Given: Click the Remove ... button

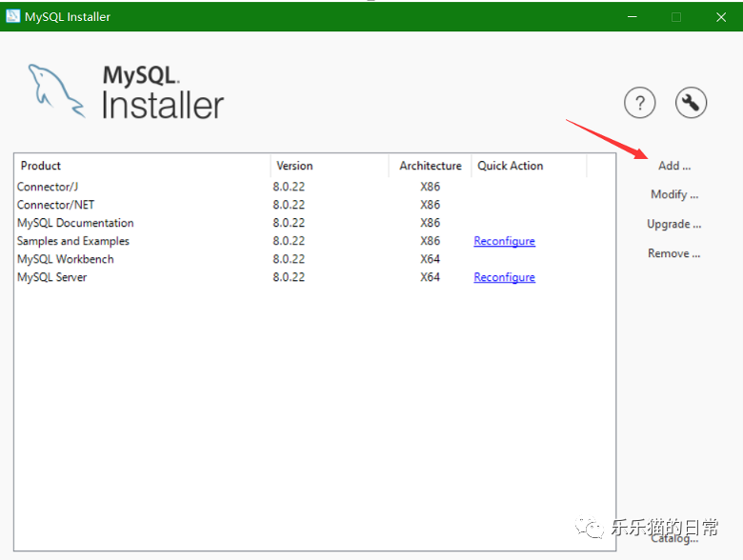Looking at the screenshot, I should click(x=673, y=253).
